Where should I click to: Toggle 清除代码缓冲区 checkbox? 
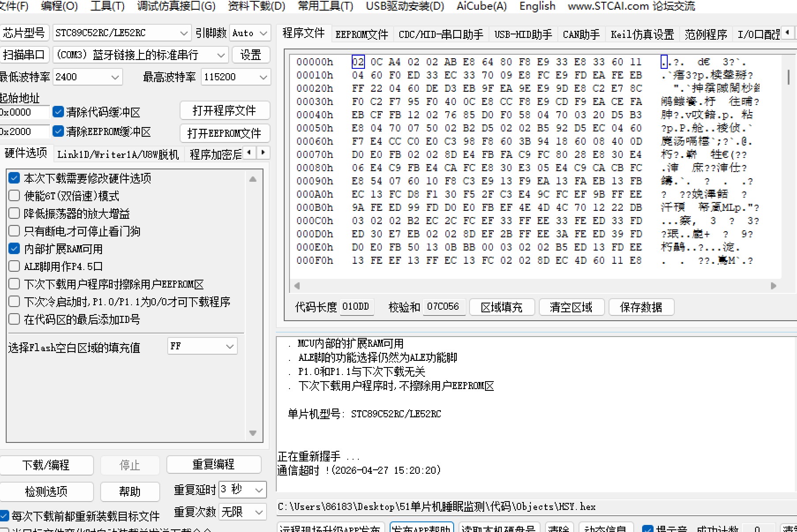point(58,112)
